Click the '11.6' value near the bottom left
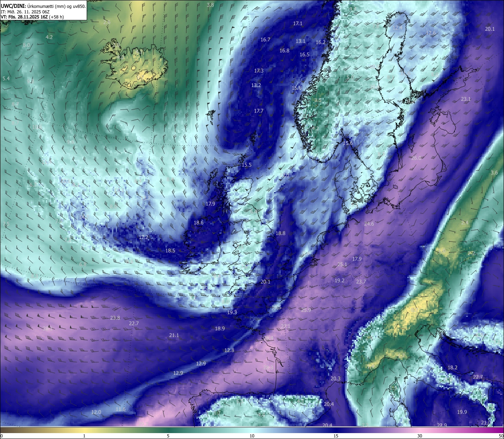504x439 pixels. 120,409
